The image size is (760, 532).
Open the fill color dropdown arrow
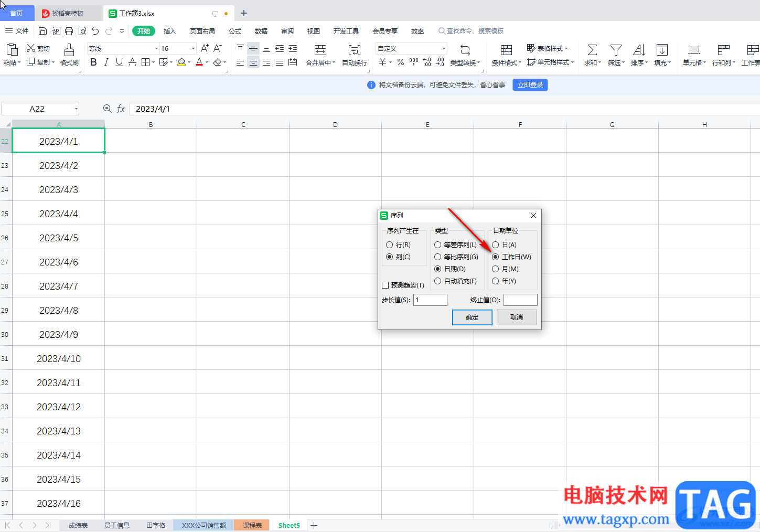pos(189,62)
